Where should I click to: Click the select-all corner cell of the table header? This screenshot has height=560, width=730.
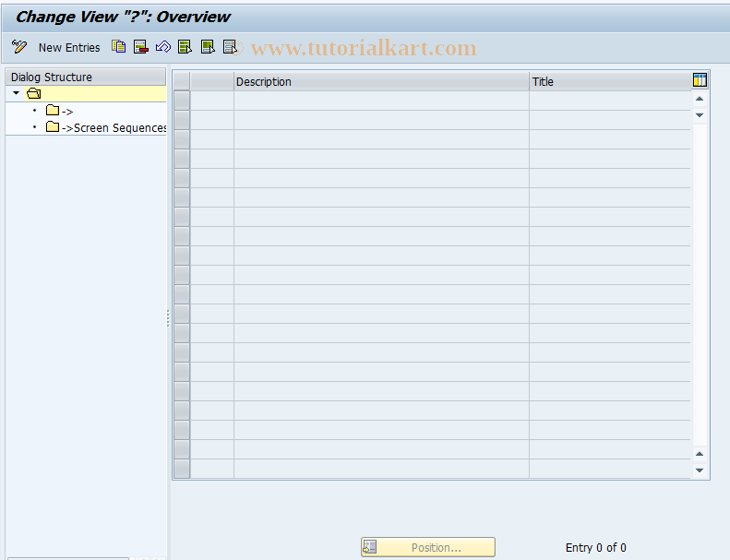coord(182,81)
